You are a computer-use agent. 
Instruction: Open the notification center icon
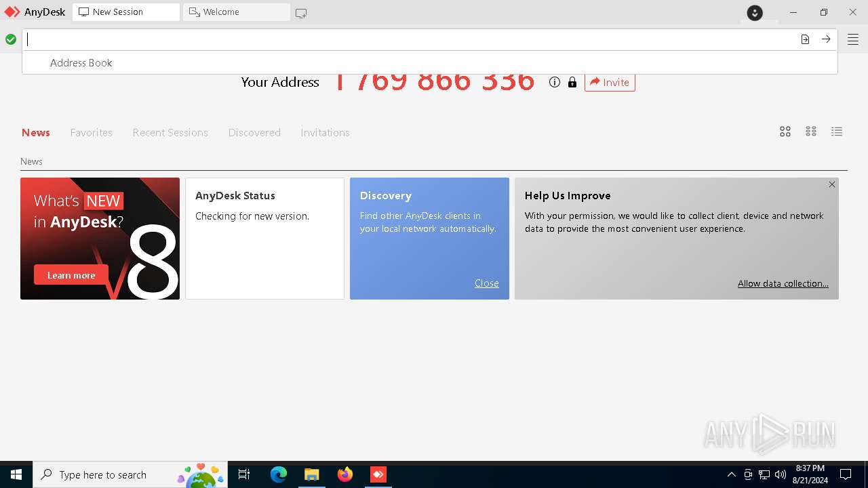pos(846,474)
